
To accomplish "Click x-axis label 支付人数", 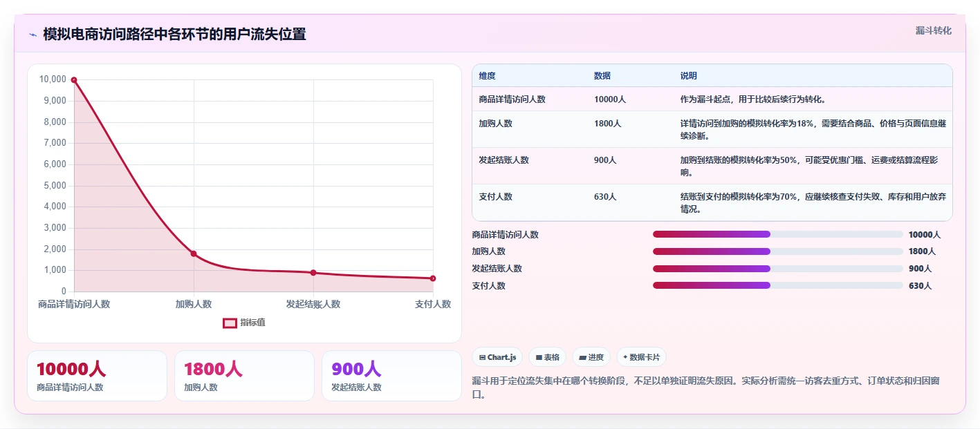I will pyautogui.click(x=433, y=304).
